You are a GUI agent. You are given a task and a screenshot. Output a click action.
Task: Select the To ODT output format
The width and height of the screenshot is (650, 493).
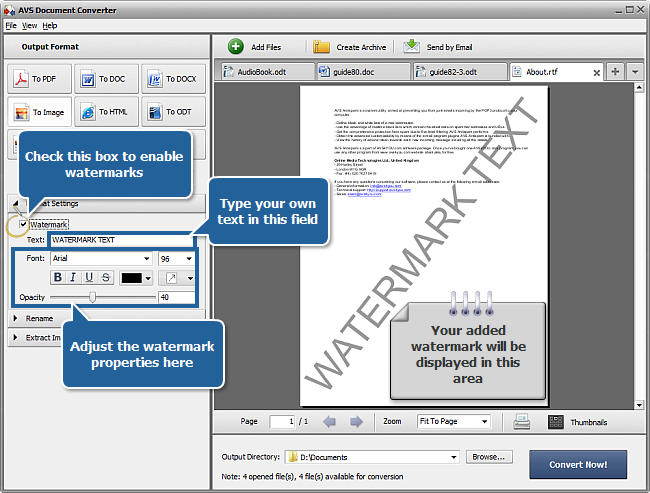[173, 112]
